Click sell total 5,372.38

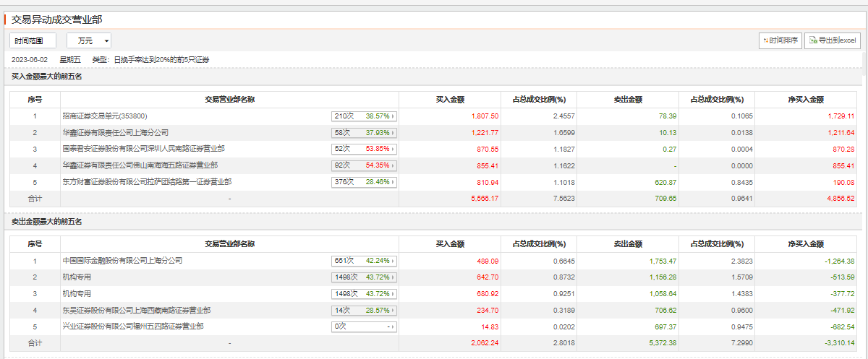coord(663,344)
